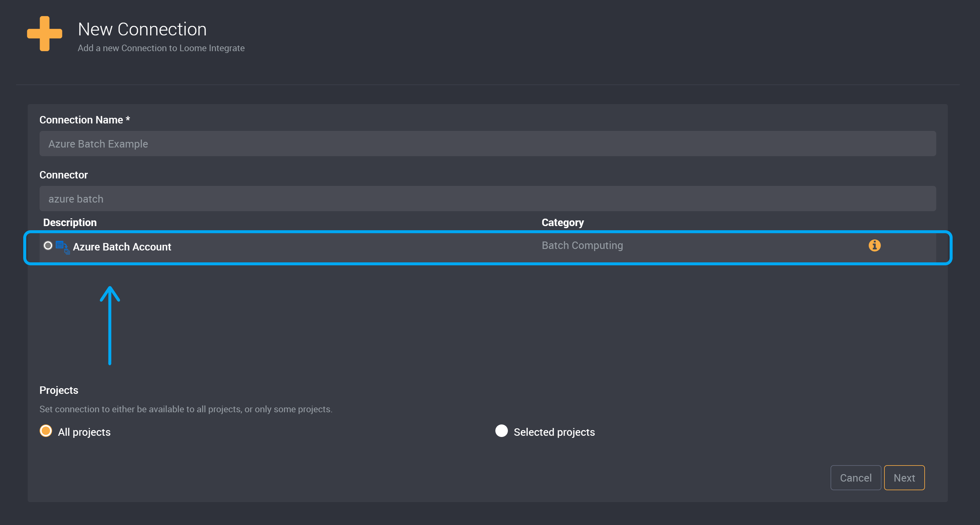Click the Selected projects label

point(554,432)
